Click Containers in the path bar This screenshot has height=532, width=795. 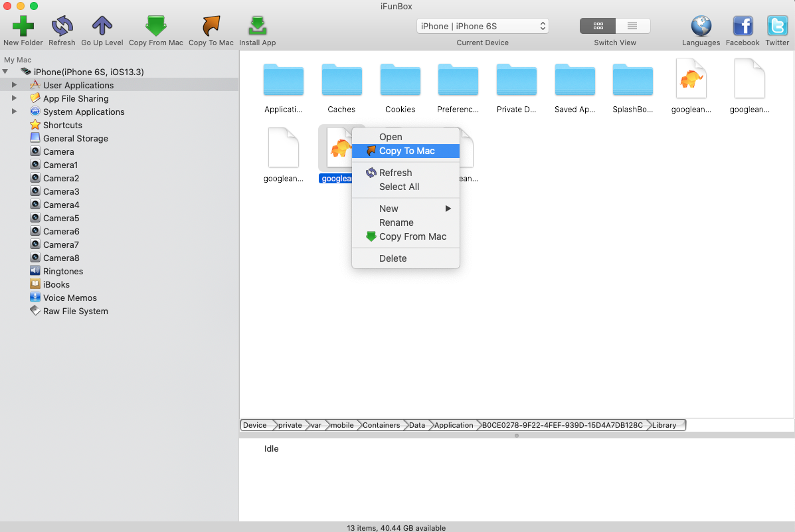coord(381,425)
